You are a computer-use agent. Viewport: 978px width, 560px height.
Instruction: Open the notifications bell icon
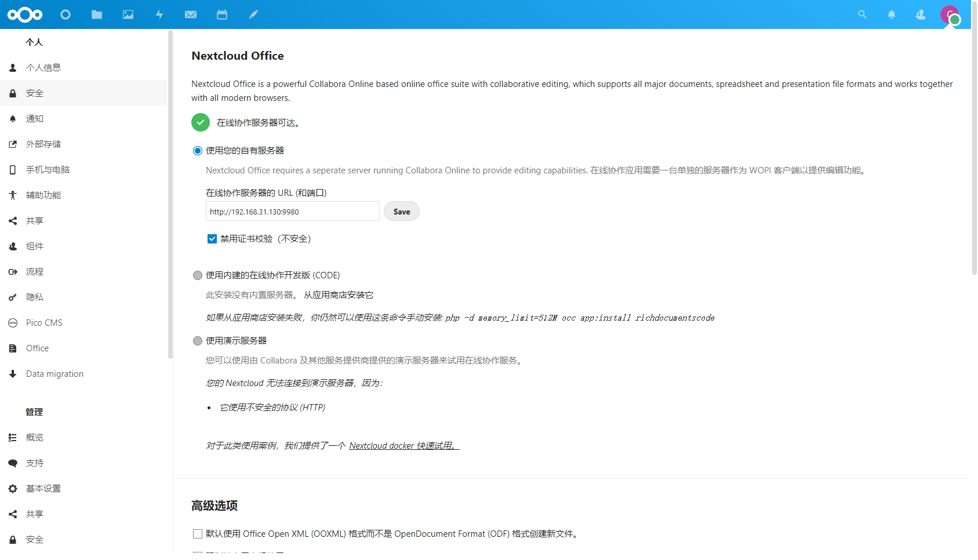click(892, 14)
